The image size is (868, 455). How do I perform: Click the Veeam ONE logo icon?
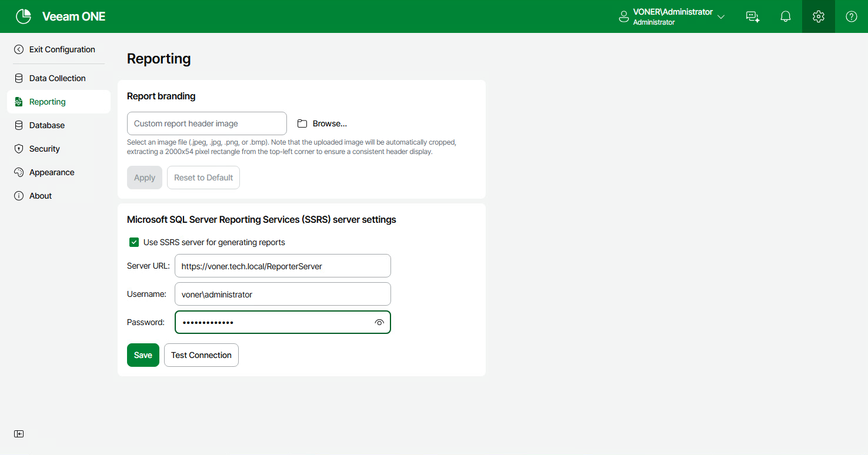(24, 16)
